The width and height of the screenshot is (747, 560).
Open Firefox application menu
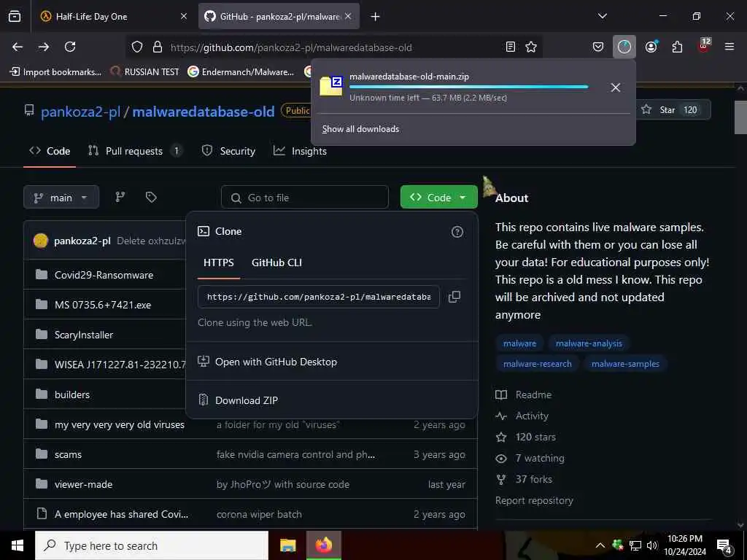point(729,47)
